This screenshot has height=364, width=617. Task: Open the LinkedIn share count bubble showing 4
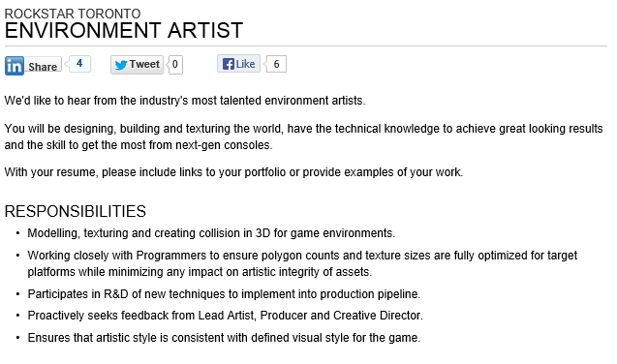point(79,64)
